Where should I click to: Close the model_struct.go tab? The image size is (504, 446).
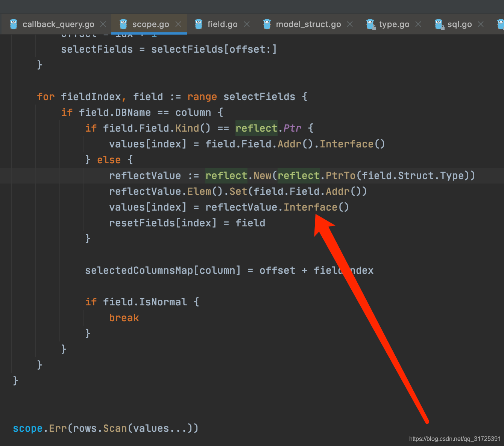350,24
